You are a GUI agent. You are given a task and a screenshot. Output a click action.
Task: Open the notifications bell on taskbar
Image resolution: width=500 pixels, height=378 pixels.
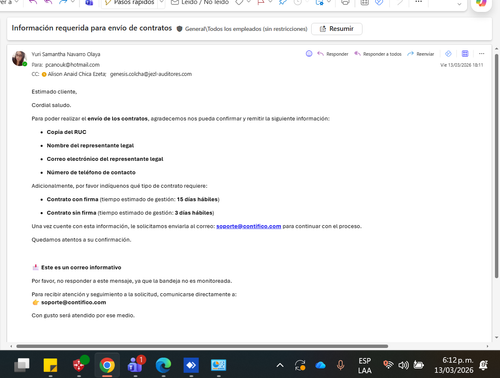(484, 365)
